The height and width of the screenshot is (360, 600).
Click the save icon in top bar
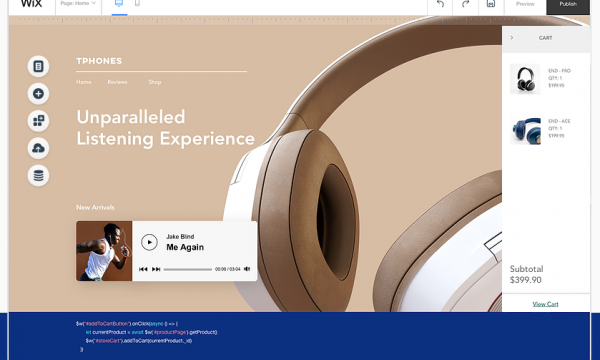491,4
